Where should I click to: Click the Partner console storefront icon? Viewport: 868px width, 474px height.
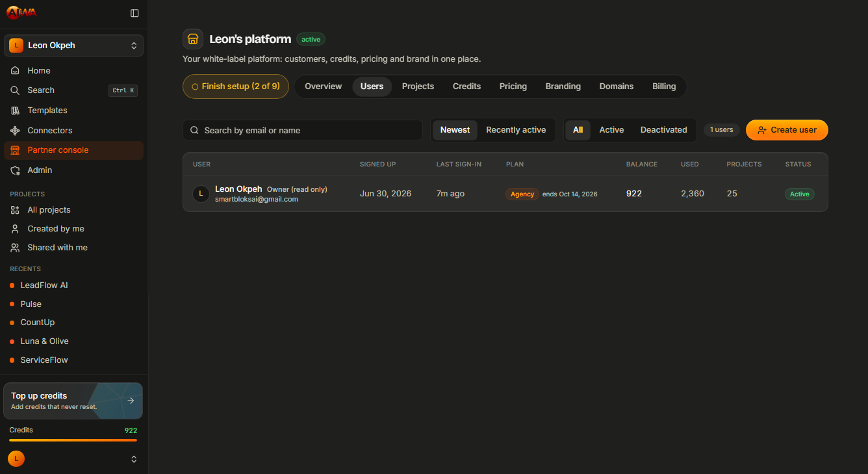pyautogui.click(x=16, y=150)
